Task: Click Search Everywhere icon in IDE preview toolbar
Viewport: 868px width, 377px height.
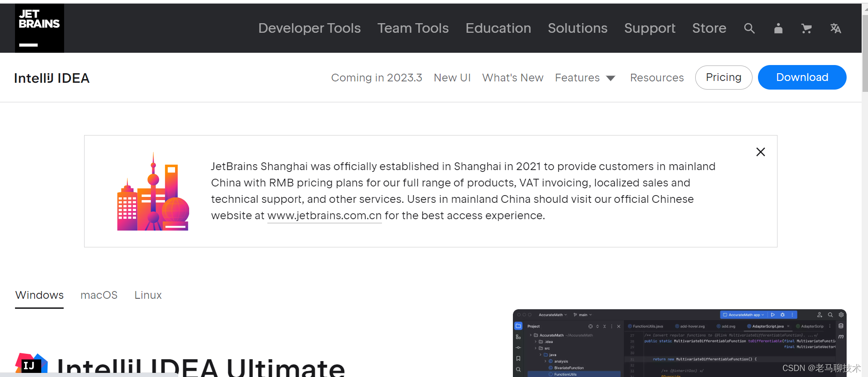Action: click(x=830, y=315)
